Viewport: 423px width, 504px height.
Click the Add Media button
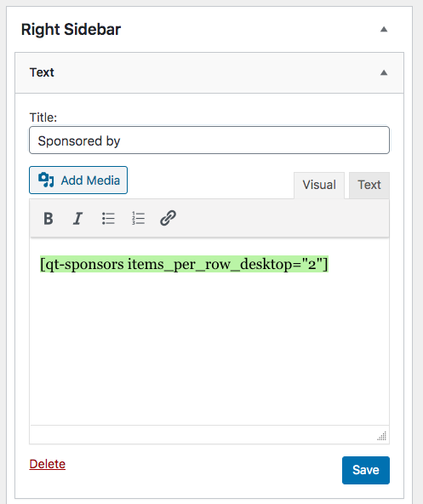point(78,180)
